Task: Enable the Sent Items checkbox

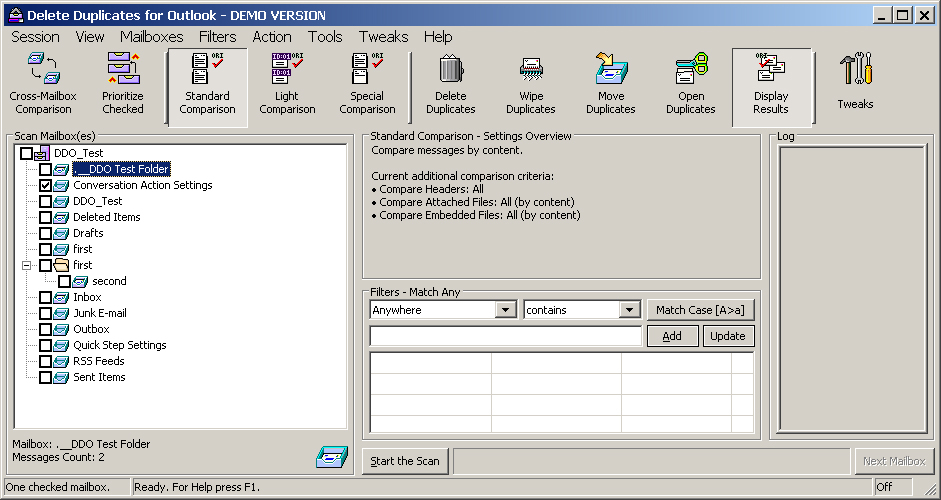Action: [46, 377]
